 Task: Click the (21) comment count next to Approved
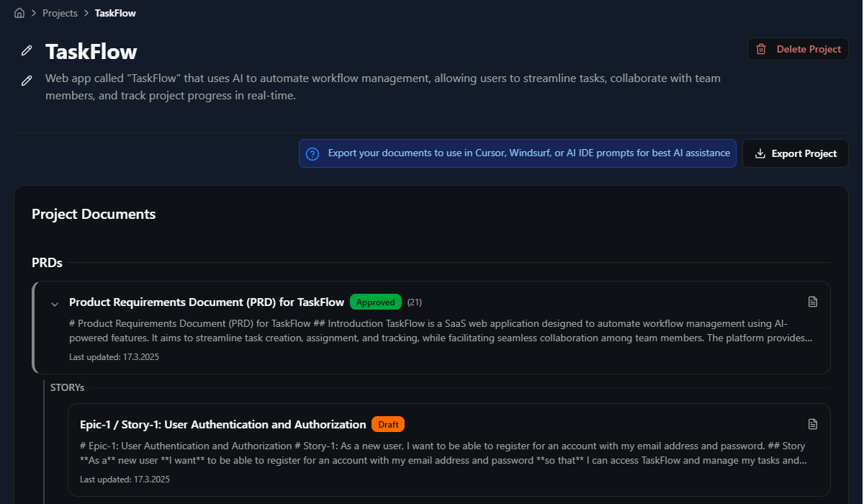(414, 302)
